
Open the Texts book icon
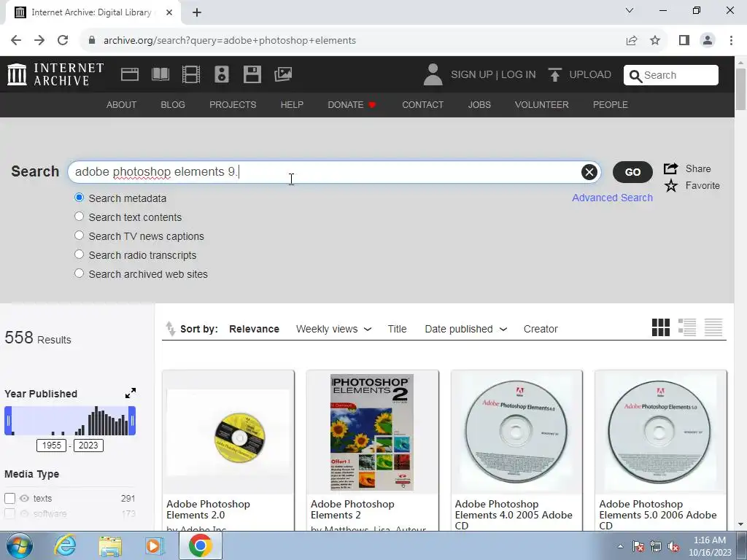coord(160,74)
